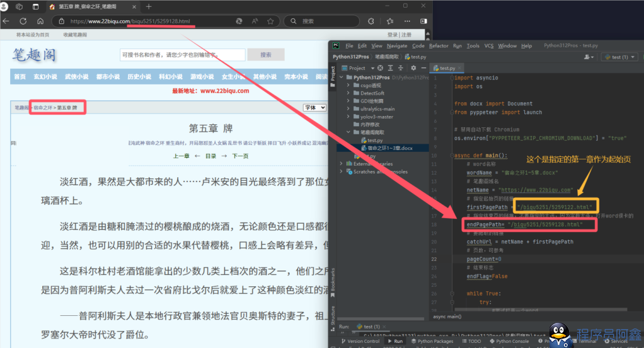Expand Scratches and Consoles node
Screen dimensions: 644x348
pyautogui.click(x=342, y=171)
